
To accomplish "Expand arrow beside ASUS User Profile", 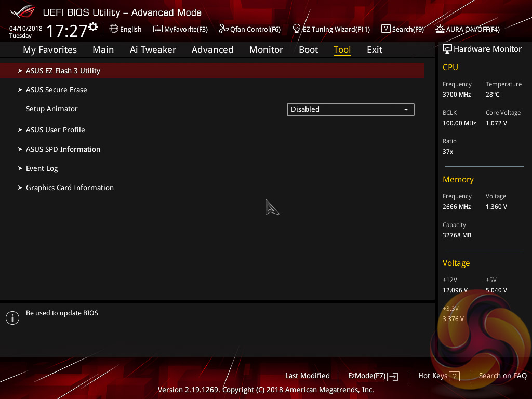I will pos(20,130).
